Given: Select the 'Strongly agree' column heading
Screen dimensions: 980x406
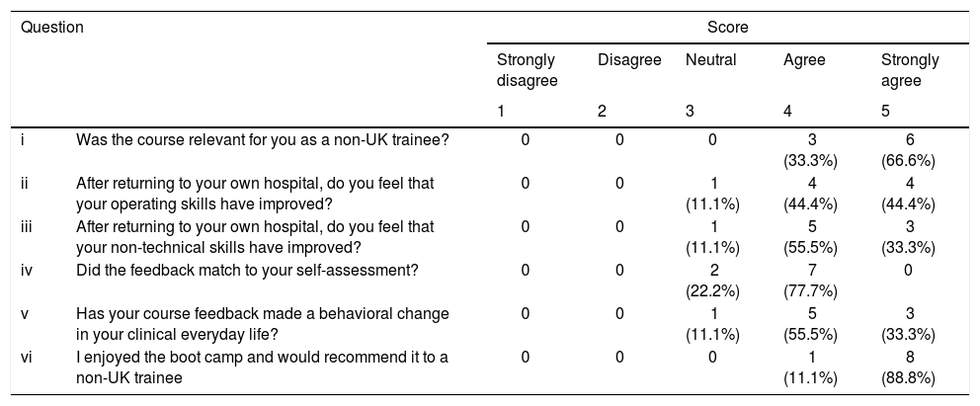Looking at the screenshot, I should (x=909, y=70).
